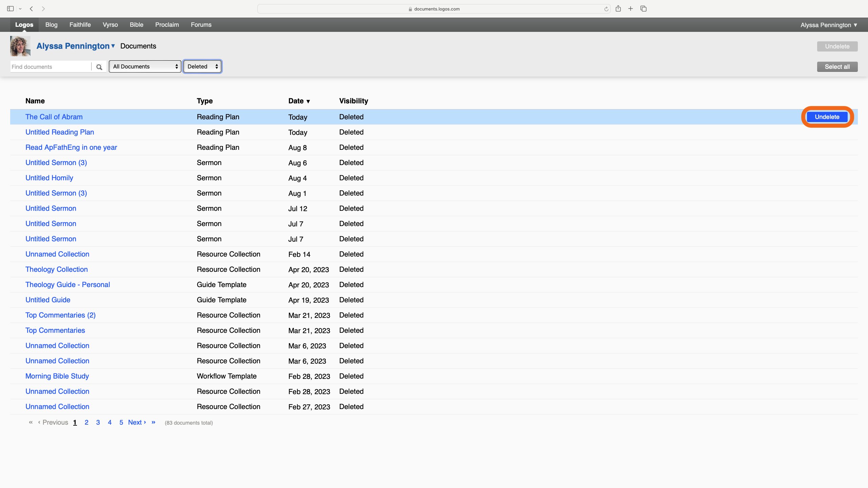Open Top Commentaries collection without number

click(55, 330)
